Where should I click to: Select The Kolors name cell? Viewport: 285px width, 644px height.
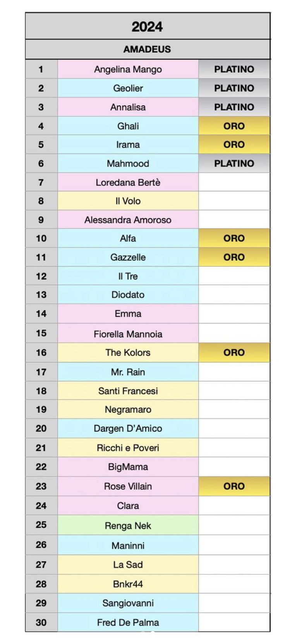(128, 353)
